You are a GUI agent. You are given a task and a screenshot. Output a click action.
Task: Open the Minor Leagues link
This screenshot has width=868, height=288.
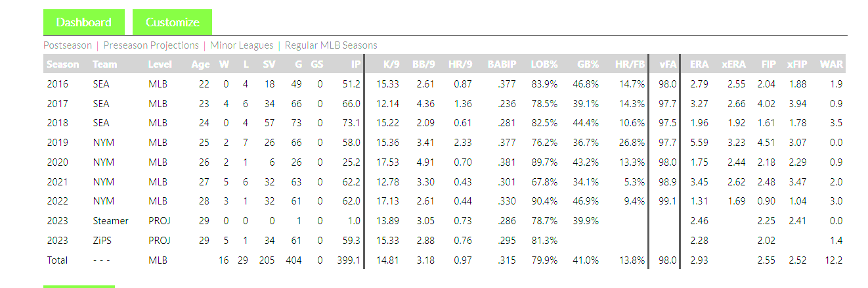[x=242, y=45]
